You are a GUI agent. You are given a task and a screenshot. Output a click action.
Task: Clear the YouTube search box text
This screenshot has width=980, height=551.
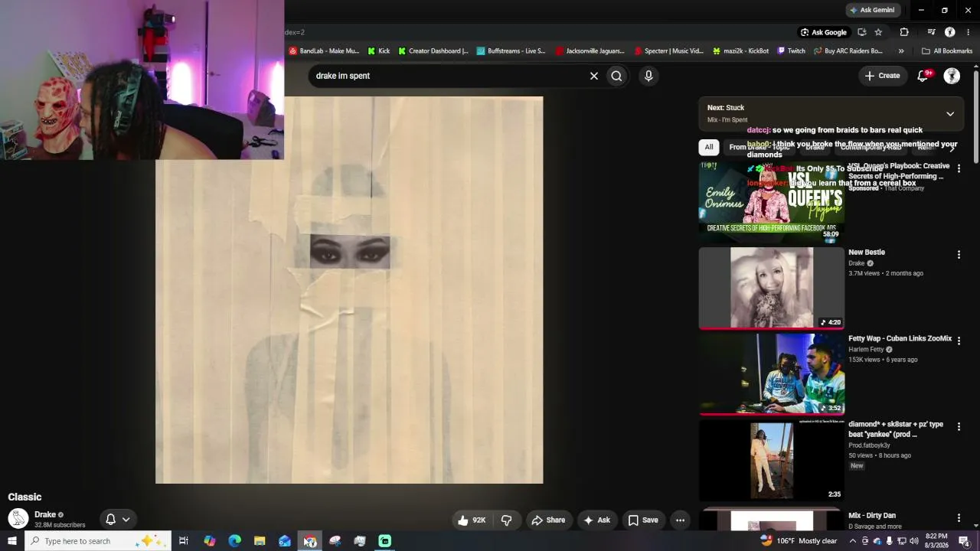coord(593,76)
